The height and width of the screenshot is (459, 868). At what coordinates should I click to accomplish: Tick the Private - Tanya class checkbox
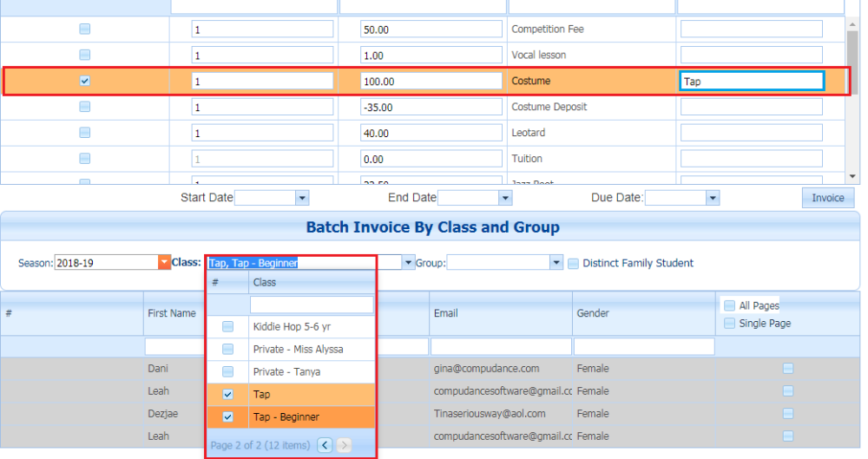coord(227,371)
